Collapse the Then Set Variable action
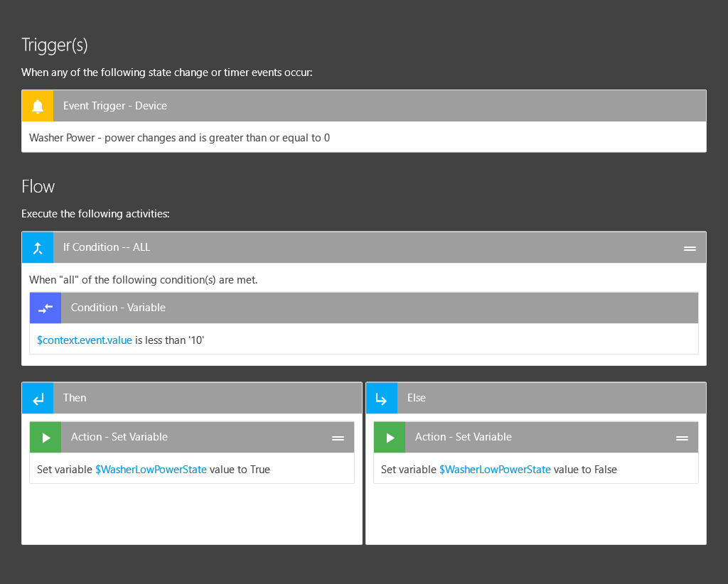 (x=338, y=438)
